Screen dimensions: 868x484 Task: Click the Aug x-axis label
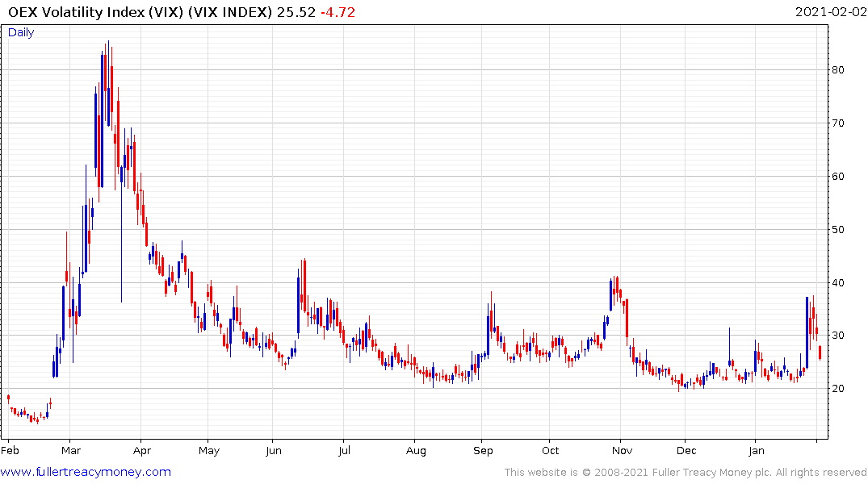(417, 450)
